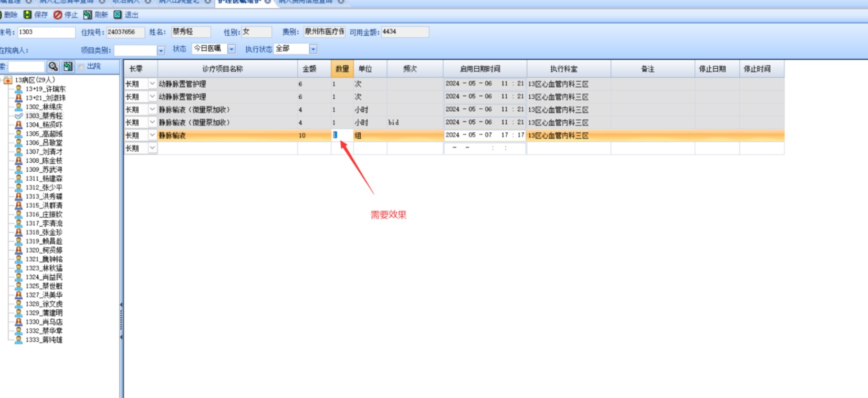The image size is (868, 398).
Task: Open 长期 dropdown in highlighted 静脉输液 row
Action: coord(152,135)
